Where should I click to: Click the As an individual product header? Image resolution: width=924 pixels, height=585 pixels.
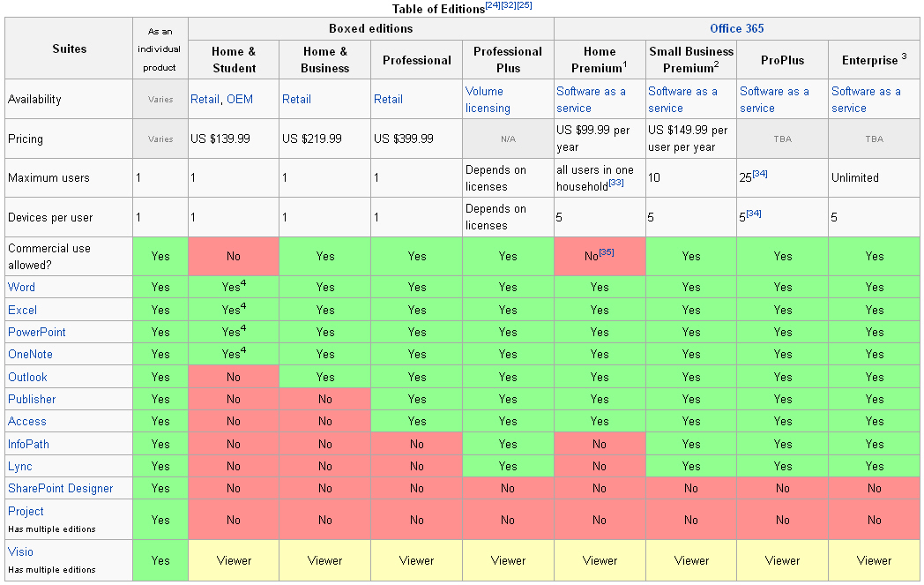pyautogui.click(x=160, y=49)
